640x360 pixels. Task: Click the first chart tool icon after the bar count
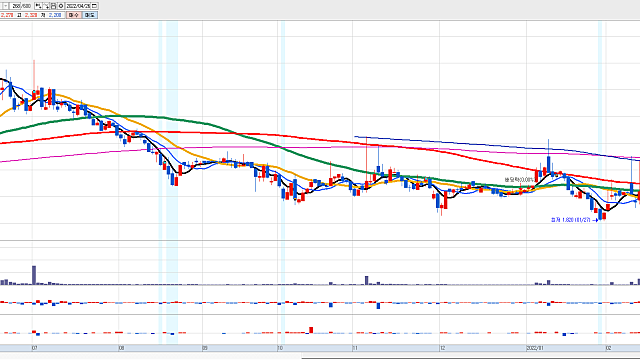(38, 6)
